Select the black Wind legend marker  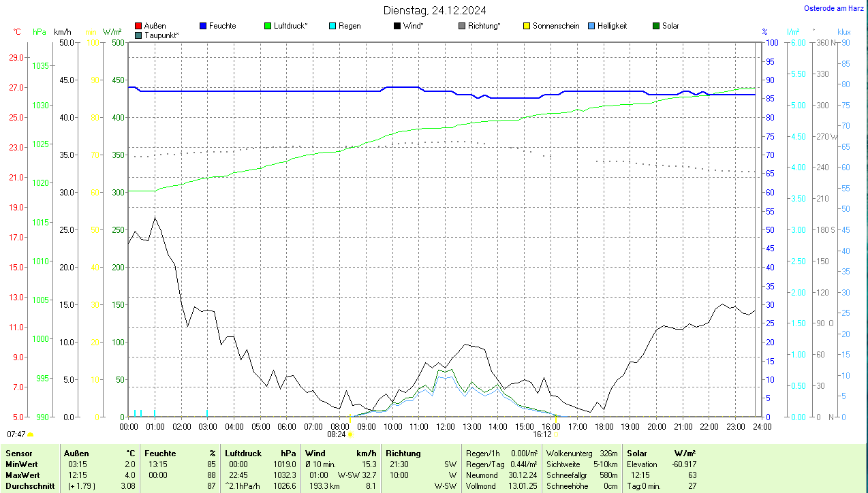[x=397, y=26]
